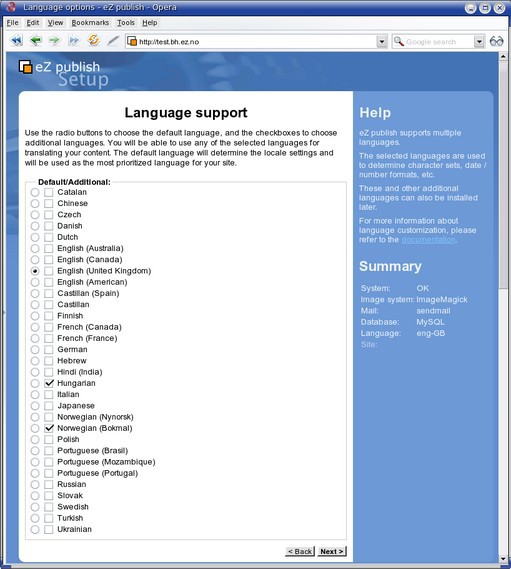511x569 pixels.
Task: Open the Bookmarks menu
Action: (x=90, y=23)
